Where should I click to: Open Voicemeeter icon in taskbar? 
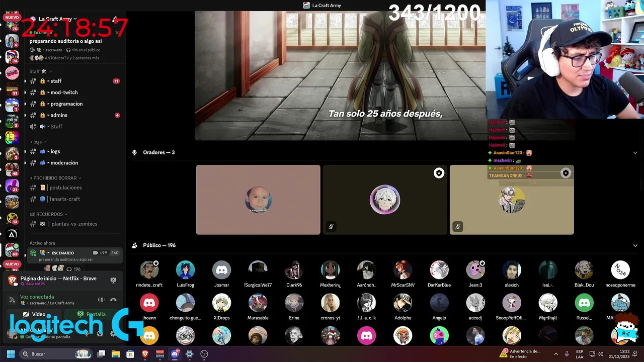pyautogui.click(x=160, y=354)
